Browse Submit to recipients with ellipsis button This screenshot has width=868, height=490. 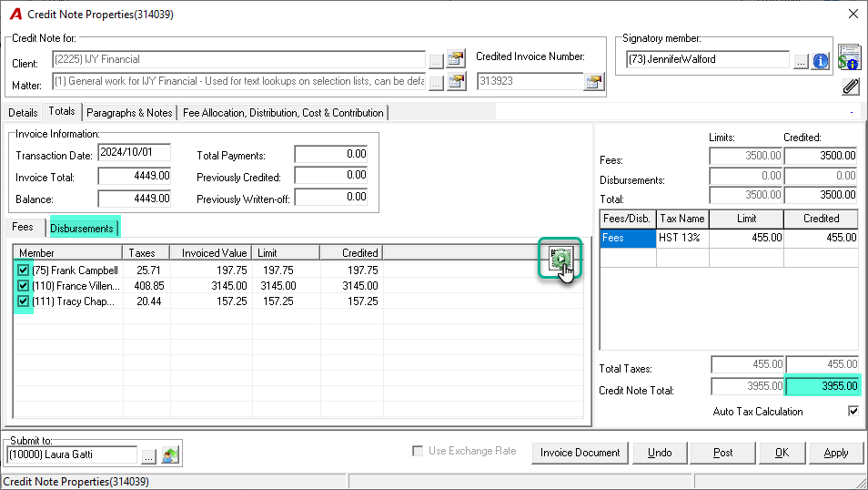click(148, 456)
